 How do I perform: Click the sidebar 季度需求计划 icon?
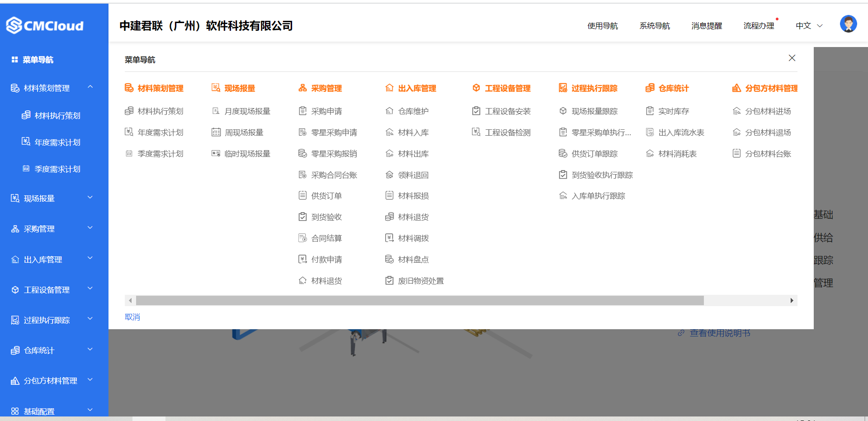(26, 169)
